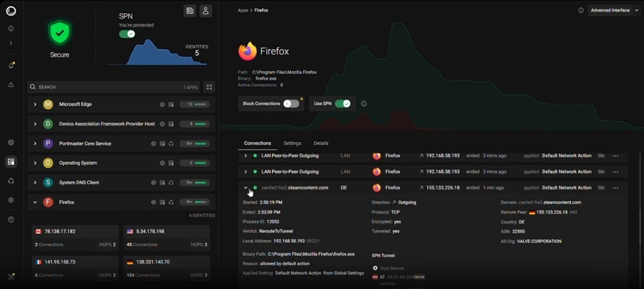Open the user account profile icon

[x=205, y=11]
